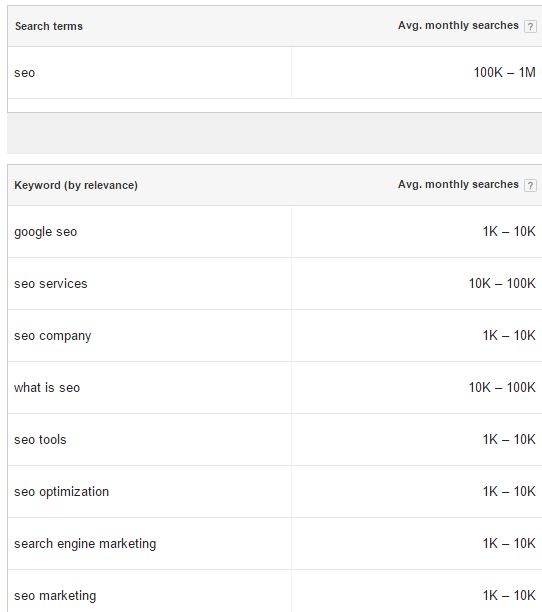This screenshot has height=612, width=542.
Task: Select the 'google seo' keyword
Action: click(46, 232)
